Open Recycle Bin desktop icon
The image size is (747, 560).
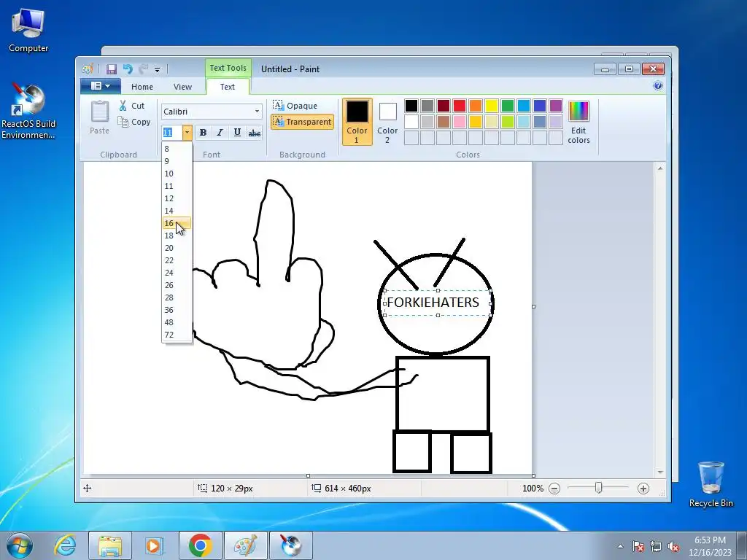pyautogui.click(x=711, y=484)
